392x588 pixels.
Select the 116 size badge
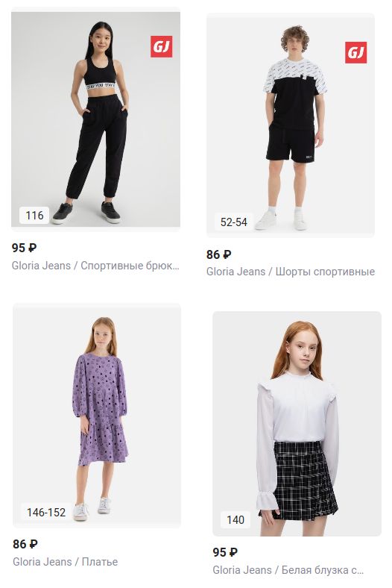coord(34,215)
